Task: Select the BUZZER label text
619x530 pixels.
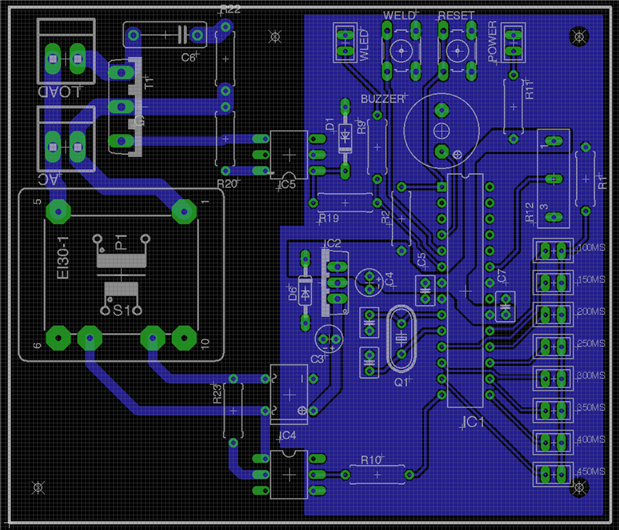Action: click(382, 99)
